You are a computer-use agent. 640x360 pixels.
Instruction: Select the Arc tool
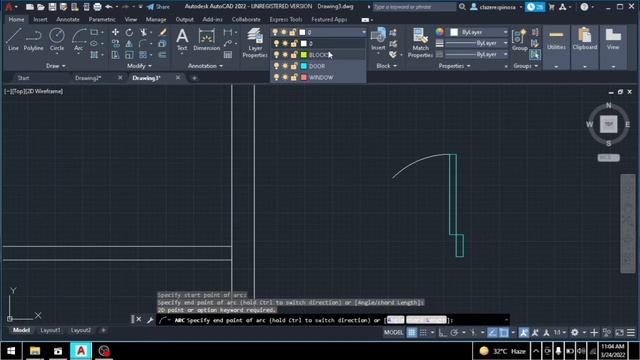click(78, 40)
